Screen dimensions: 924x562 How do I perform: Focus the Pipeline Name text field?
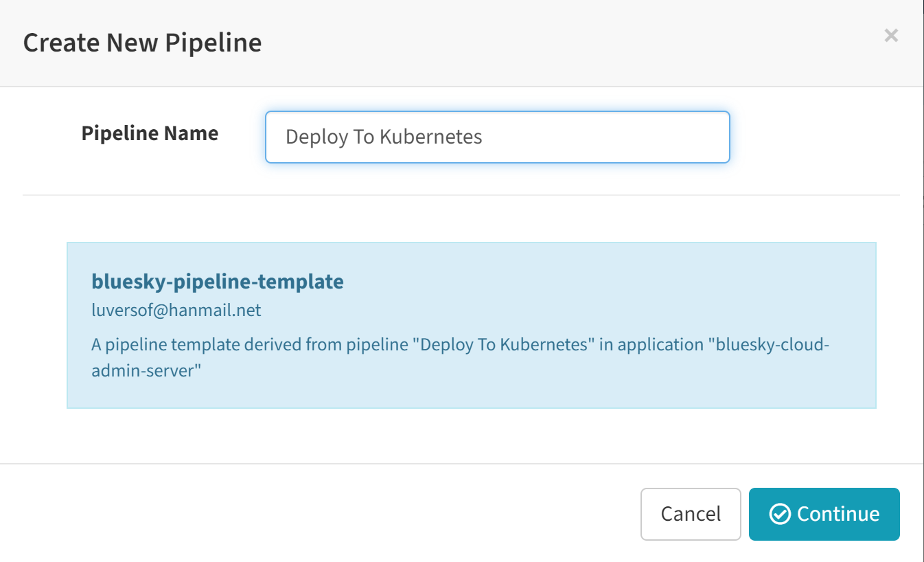(497, 137)
